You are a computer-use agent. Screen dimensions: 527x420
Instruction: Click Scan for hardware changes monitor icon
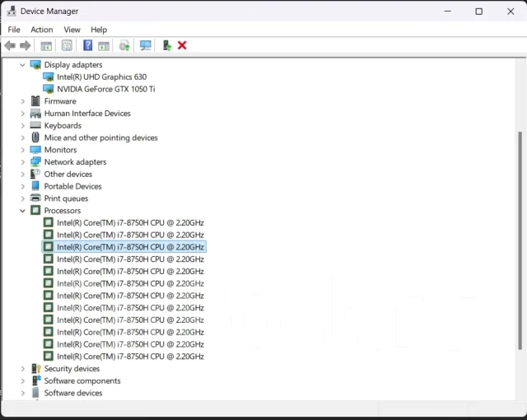[146, 45]
